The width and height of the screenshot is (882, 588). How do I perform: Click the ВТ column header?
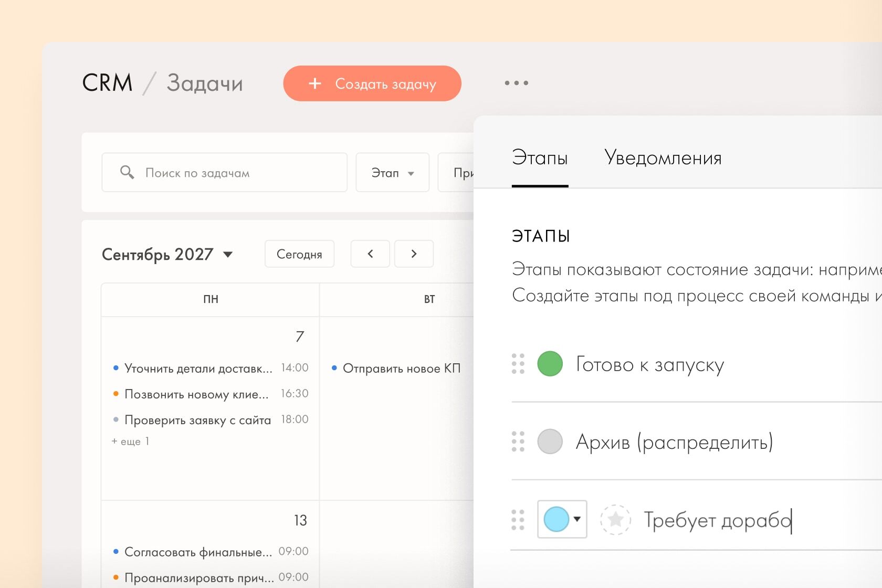pyautogui.click(x=429, y=299)
